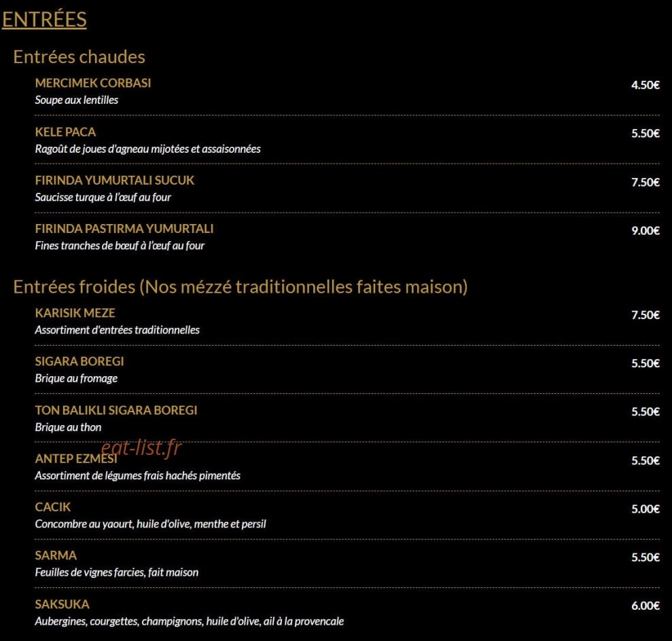
Task: Click the Brique au fromage description
Action: (76, 378)
